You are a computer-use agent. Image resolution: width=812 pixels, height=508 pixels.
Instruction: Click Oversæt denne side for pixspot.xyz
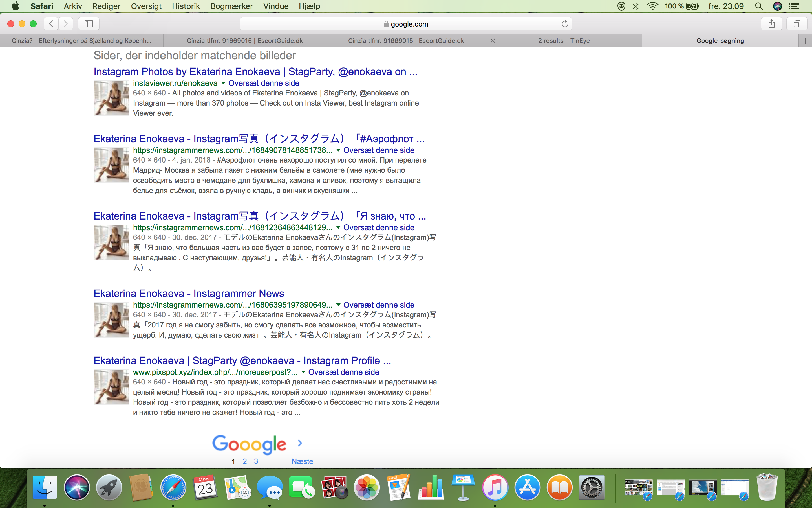[x=344, y=372]
